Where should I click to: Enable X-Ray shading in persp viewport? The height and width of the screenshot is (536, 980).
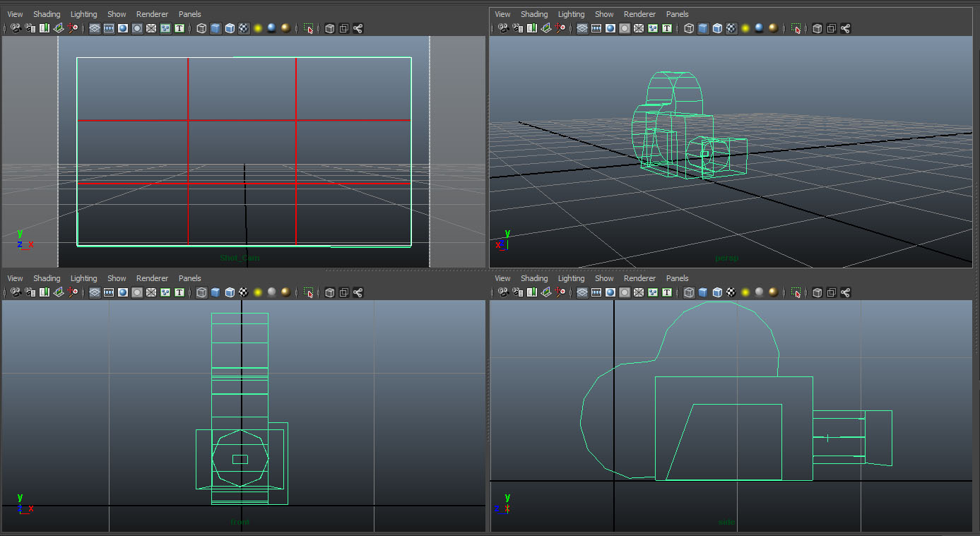coord(817,28)
